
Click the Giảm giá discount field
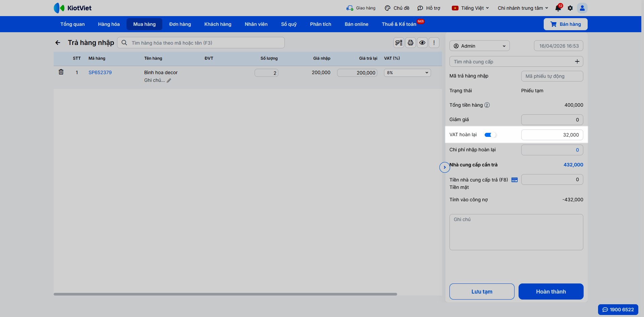552,120
